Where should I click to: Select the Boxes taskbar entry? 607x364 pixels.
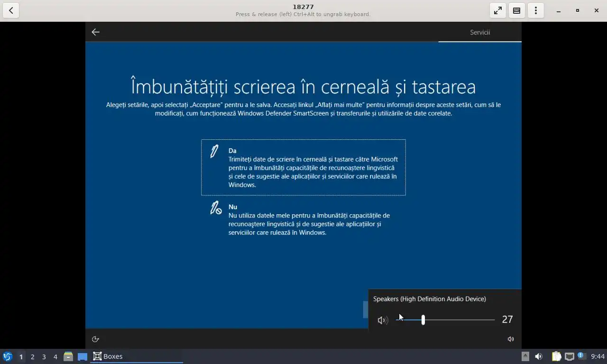pyautogui.click(x=137, y=356)
